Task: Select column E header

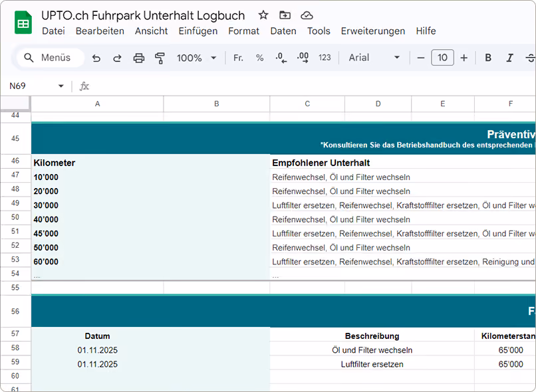Action: (443, 104)
